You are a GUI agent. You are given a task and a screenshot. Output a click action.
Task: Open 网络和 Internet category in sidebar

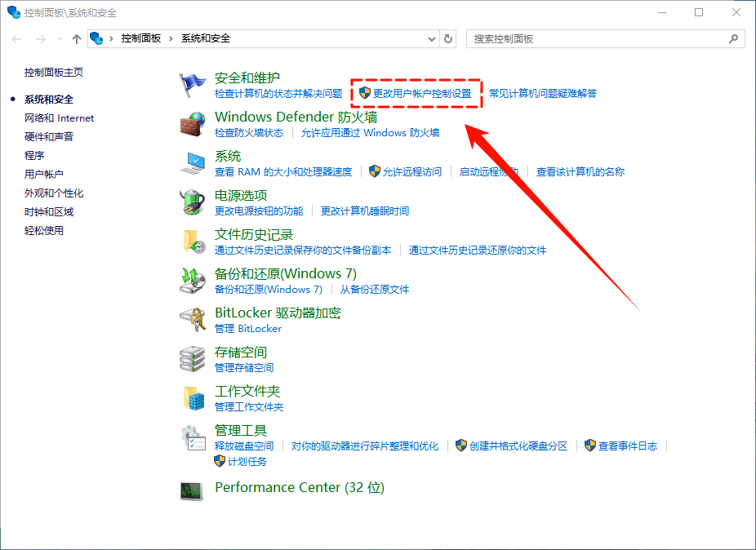click(60, 118)
